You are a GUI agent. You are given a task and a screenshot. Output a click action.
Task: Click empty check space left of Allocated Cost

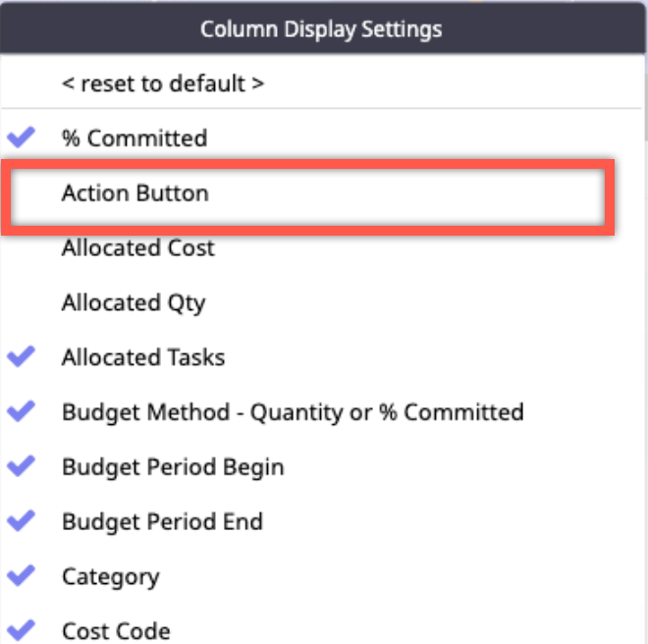coord(21,248)
